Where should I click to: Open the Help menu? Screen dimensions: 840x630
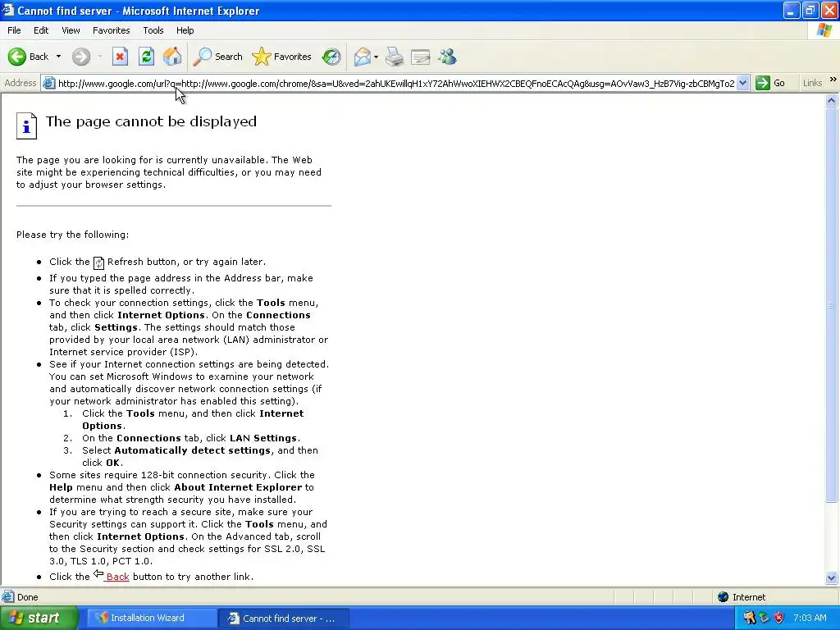click(185, 30)
